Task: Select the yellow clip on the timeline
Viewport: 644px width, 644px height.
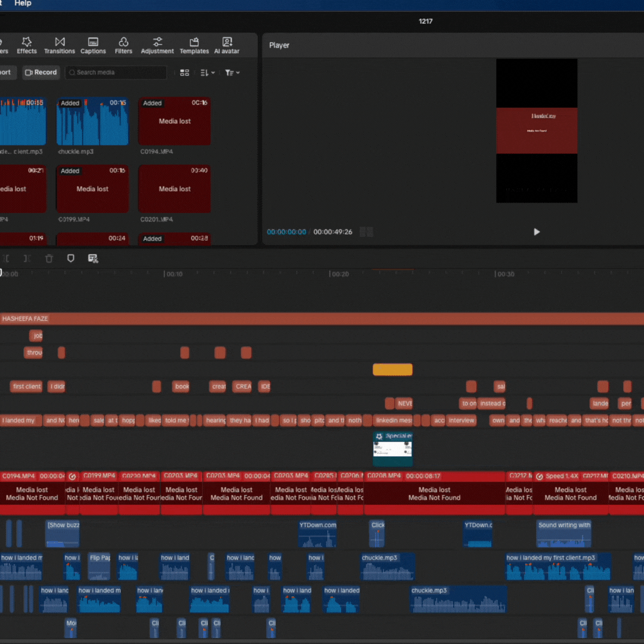Action: click(x=392, y=370)
